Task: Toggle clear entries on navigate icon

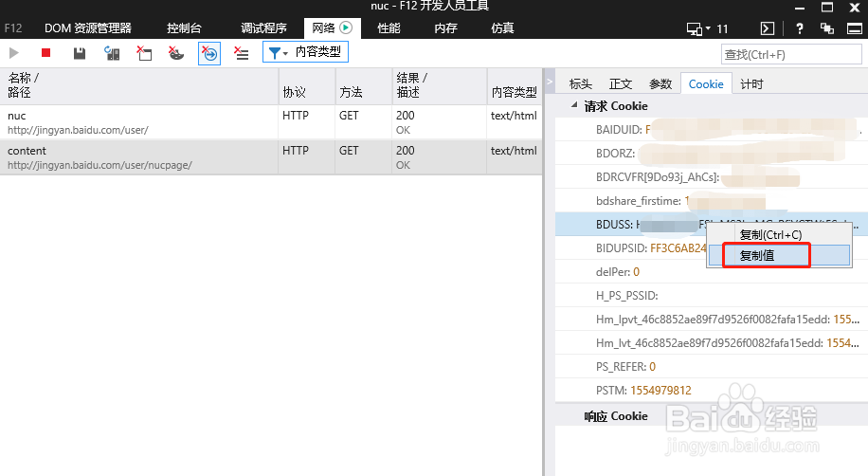Action: click(x=209, y=53)
